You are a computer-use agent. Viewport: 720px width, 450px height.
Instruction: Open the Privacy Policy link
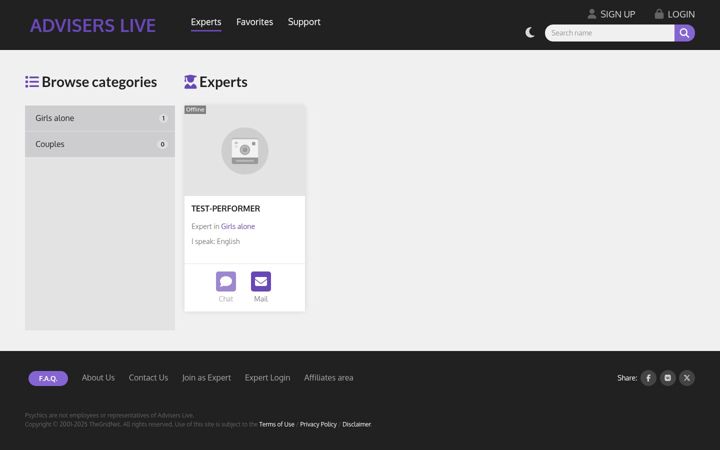[318, 424]
